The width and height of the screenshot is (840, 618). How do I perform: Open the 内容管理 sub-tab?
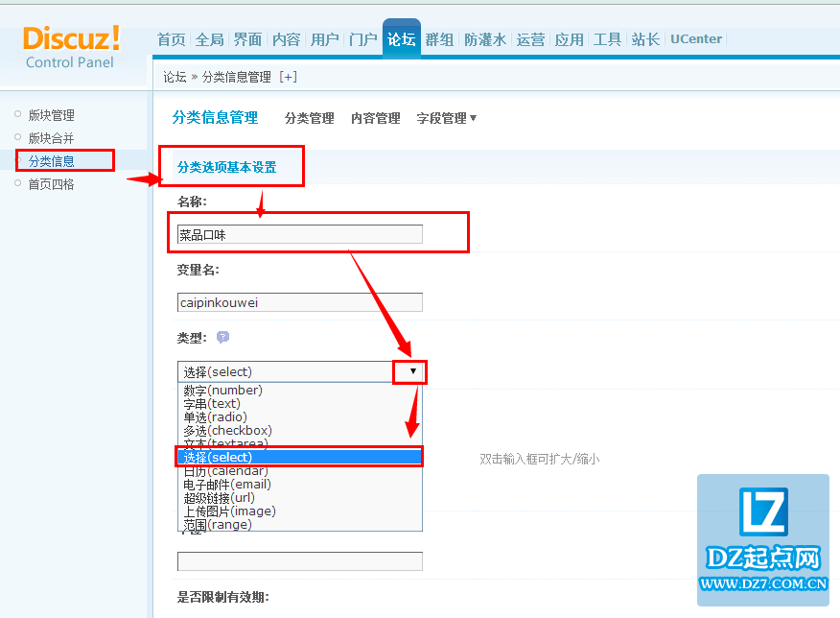point(376,118)
